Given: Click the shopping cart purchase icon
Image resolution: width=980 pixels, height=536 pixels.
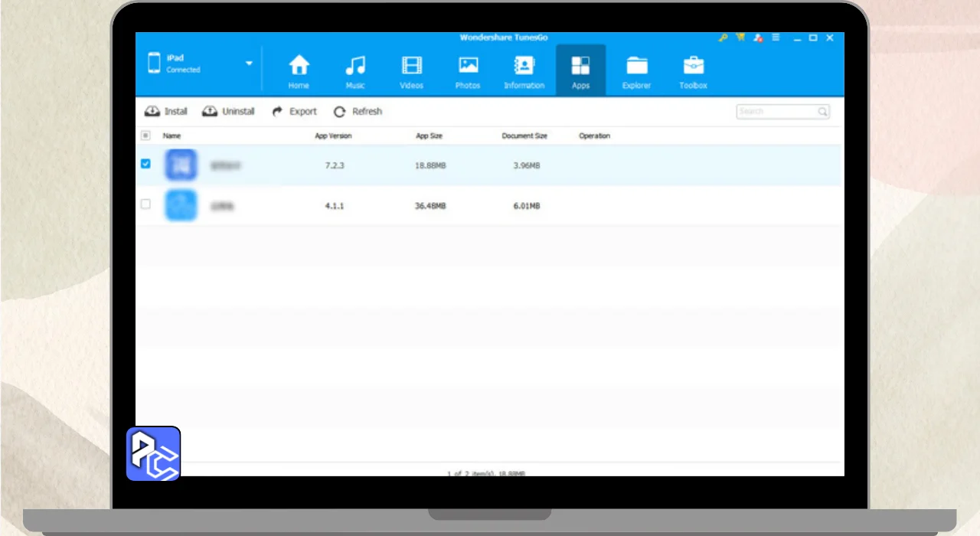Looking at the screenshot, I should point(740,38).
